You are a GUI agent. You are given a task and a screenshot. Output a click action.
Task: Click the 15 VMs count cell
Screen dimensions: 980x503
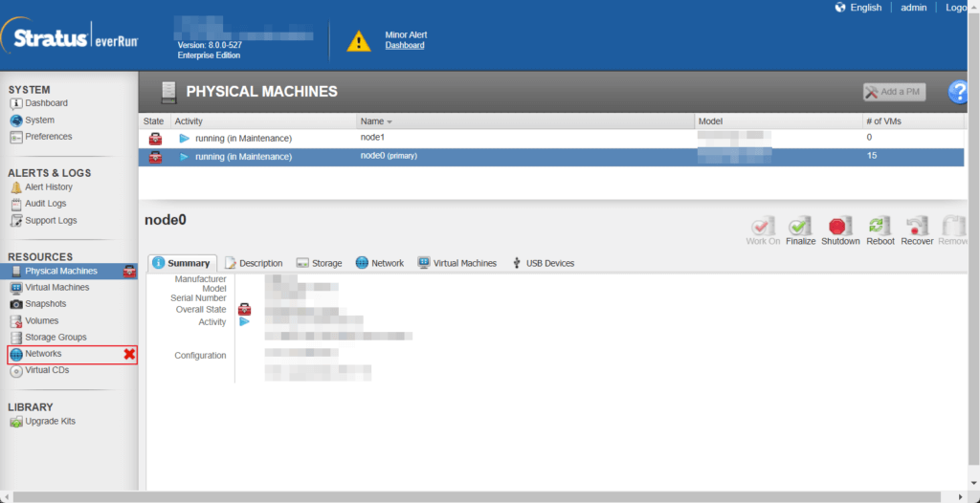(x=872, y=156)
